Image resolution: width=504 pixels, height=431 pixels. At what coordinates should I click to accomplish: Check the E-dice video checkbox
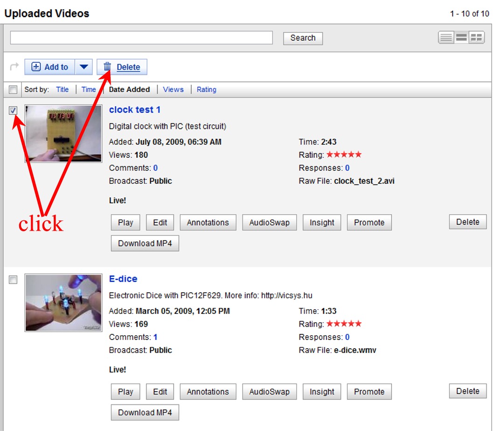13,280
